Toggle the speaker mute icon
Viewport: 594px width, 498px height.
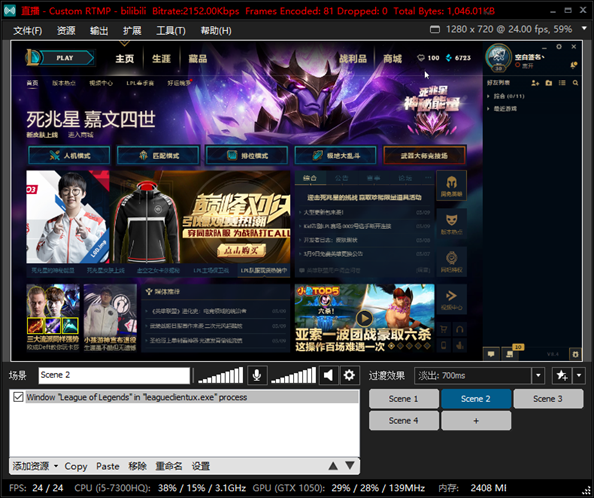pos(328,375)
